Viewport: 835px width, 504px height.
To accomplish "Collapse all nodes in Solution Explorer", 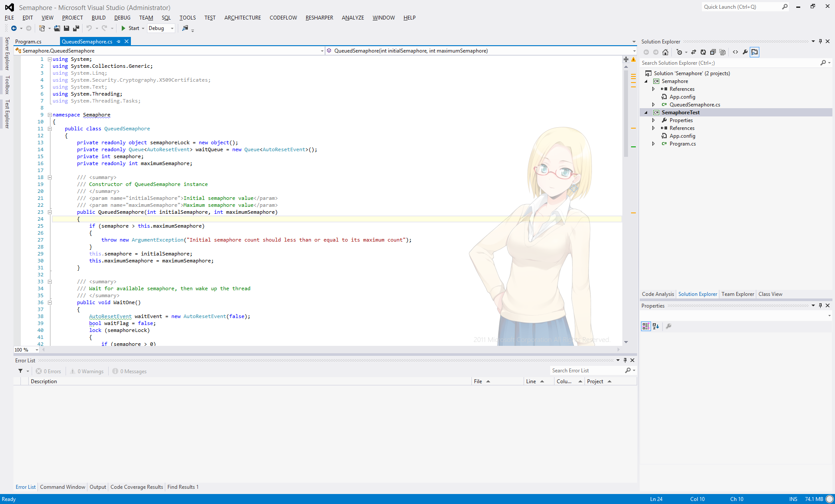I will (x=713, y=52).
